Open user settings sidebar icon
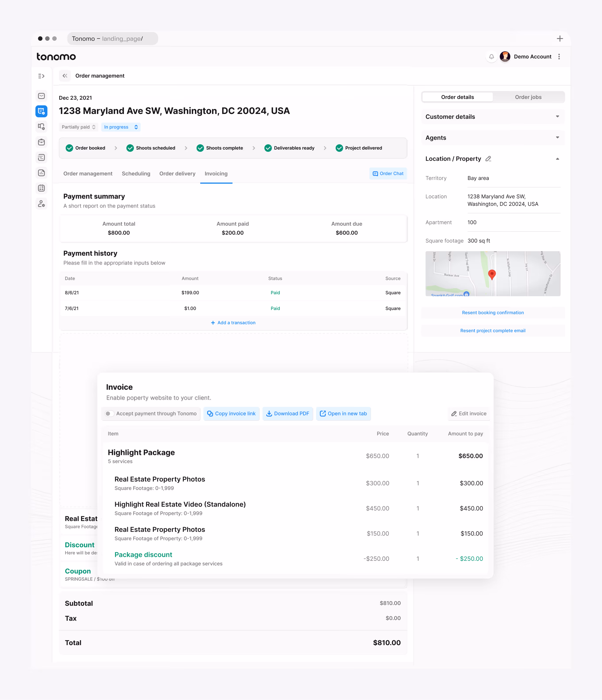The height and width of the screenshot is (700, 602). pyautogui.click(x=41, y=204)
